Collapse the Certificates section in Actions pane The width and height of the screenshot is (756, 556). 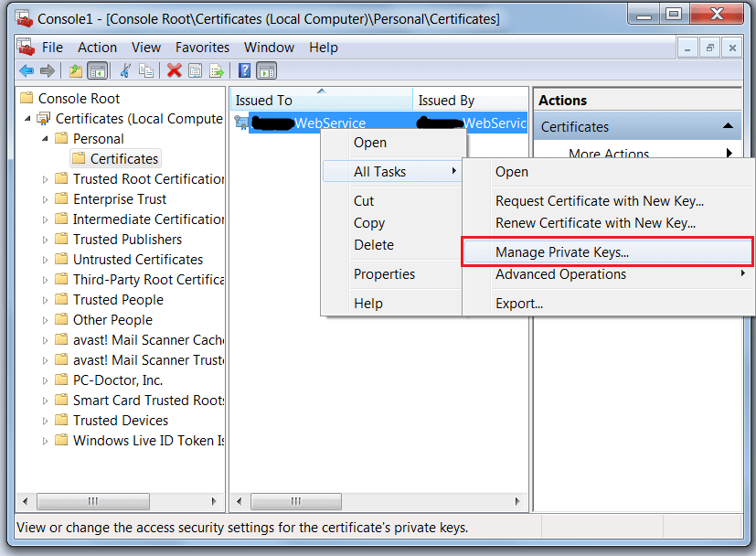[x=728, y=126]
